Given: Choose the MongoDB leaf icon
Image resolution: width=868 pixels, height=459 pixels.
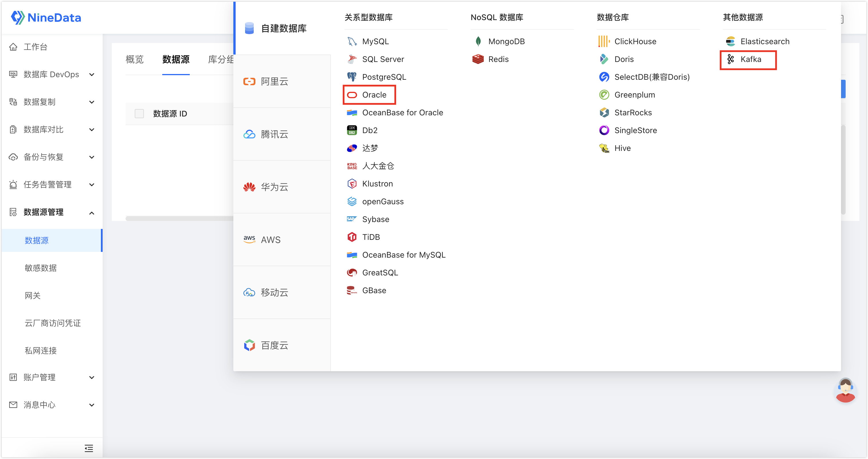Looking at the screenshot, I should pos(478,42).
